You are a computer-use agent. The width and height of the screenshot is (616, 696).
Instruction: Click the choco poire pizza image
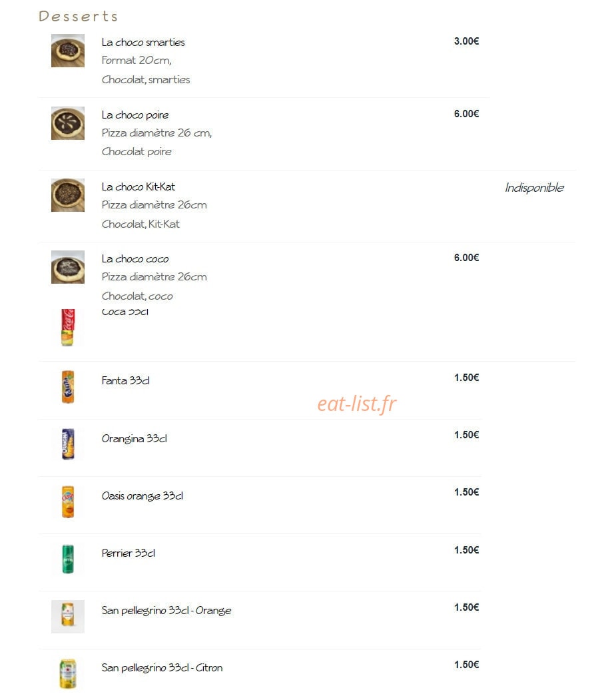tap(67, 123)
